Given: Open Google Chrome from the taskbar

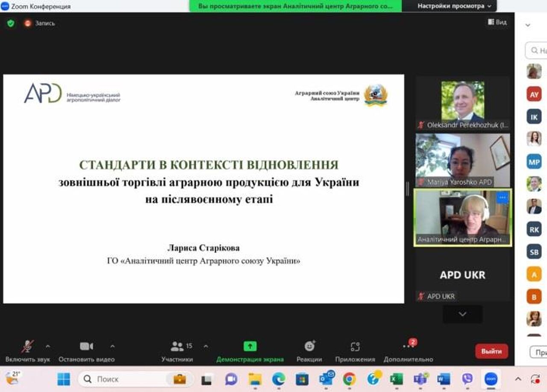Looking at the screenshot, I should coord(349,379).
